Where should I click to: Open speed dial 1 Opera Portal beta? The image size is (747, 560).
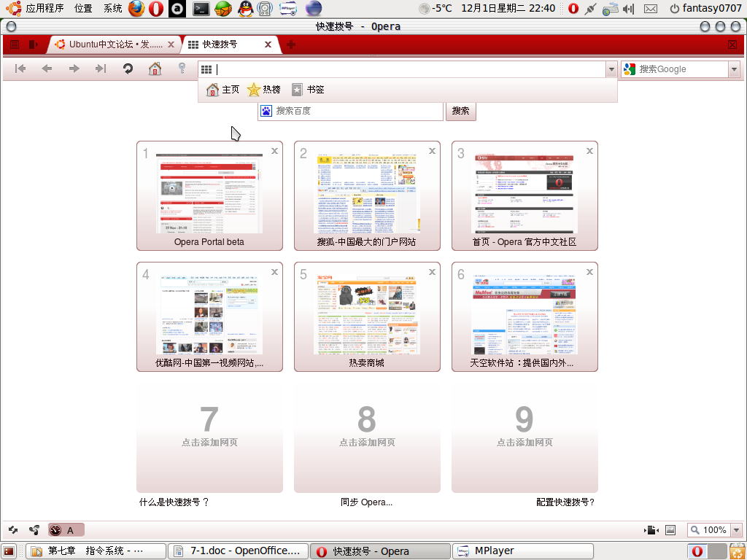[x=209, y=195]
